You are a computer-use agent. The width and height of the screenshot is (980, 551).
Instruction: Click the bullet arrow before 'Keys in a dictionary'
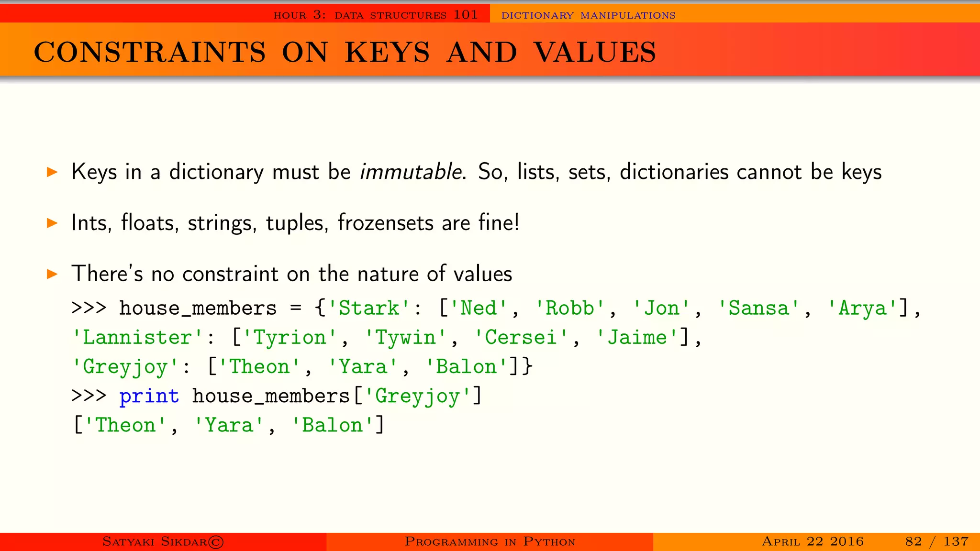52,172
